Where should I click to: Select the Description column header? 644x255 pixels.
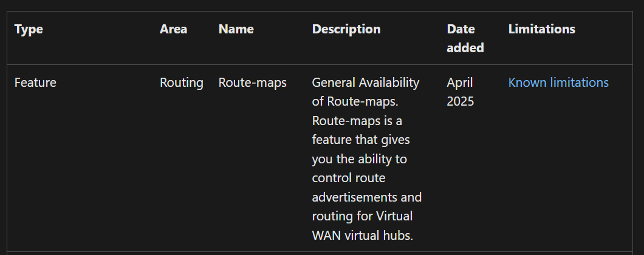click(346, 29)
